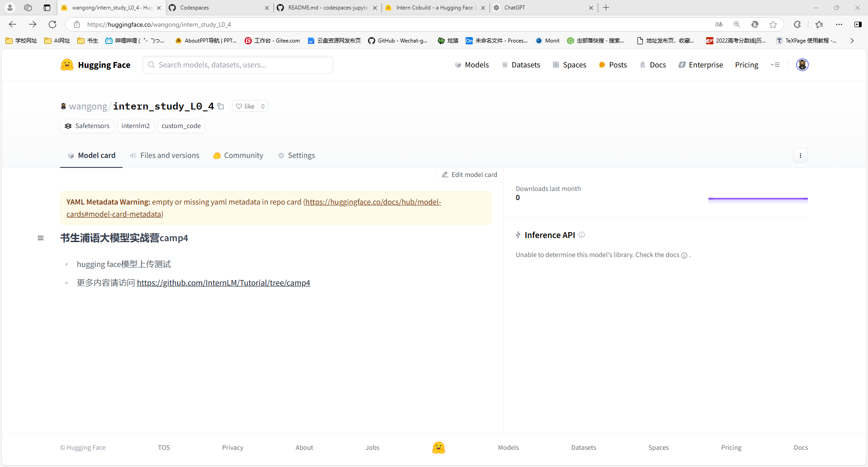Open the model Settings tab
Viewport: 868px width, 467px height.
click(297, 156)
